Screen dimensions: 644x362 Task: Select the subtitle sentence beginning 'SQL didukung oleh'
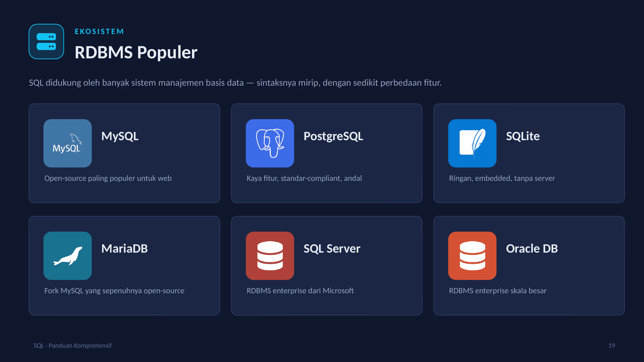coord(235,83)
